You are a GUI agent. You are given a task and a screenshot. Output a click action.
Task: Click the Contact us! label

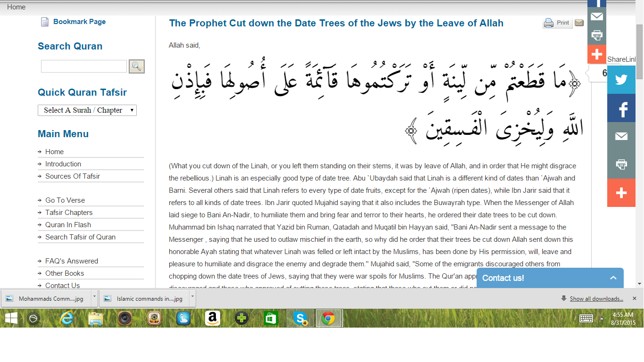point(503,278)
